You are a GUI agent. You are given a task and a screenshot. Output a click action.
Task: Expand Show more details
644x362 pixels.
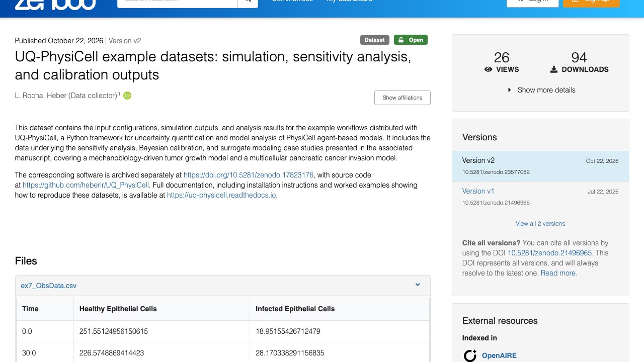[541, 90]
